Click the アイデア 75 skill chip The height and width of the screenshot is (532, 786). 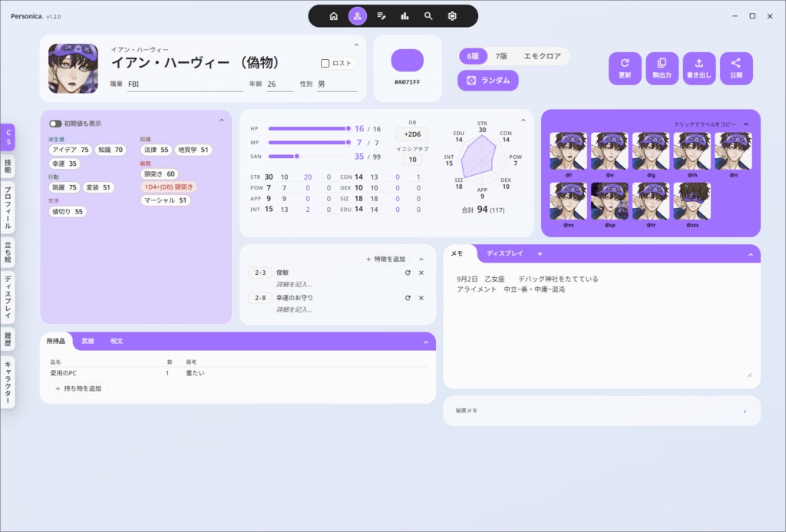tap(70, 150)
